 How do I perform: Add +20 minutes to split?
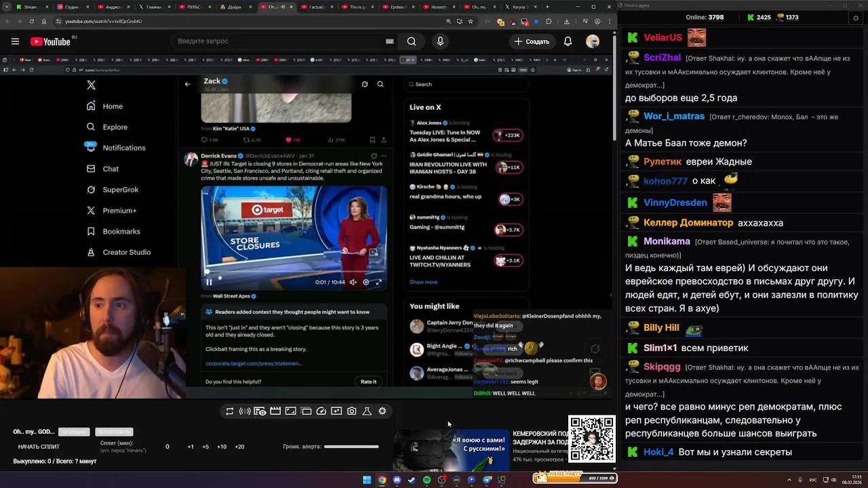tap(239, 447)
